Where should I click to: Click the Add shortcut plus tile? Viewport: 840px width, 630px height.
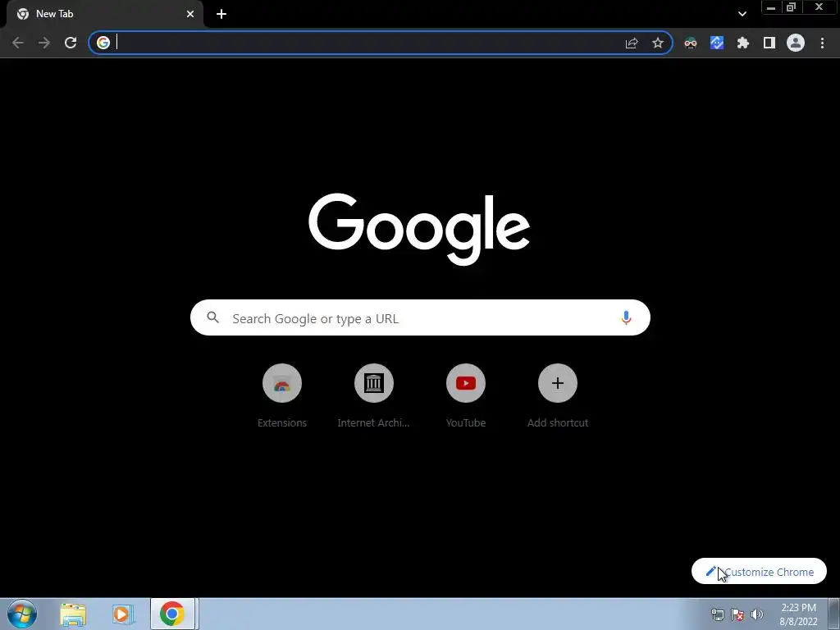click(x=557, y=396)
